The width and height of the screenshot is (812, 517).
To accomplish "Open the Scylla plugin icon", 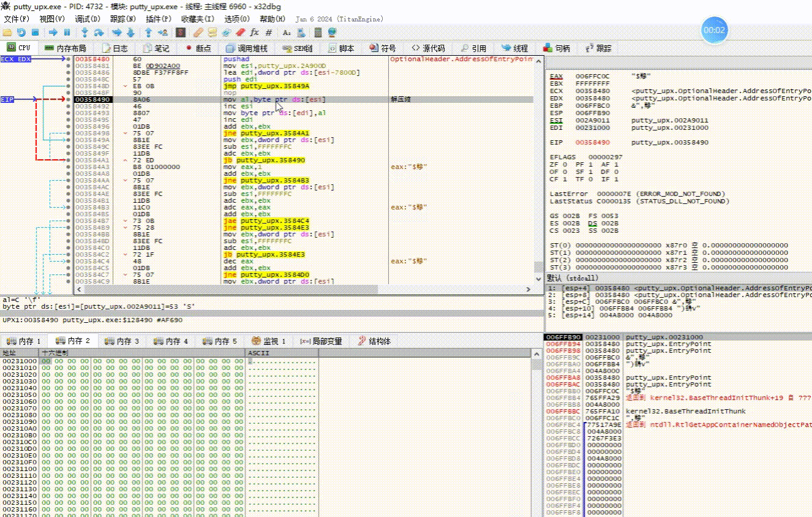I will [x=181, y=32].
